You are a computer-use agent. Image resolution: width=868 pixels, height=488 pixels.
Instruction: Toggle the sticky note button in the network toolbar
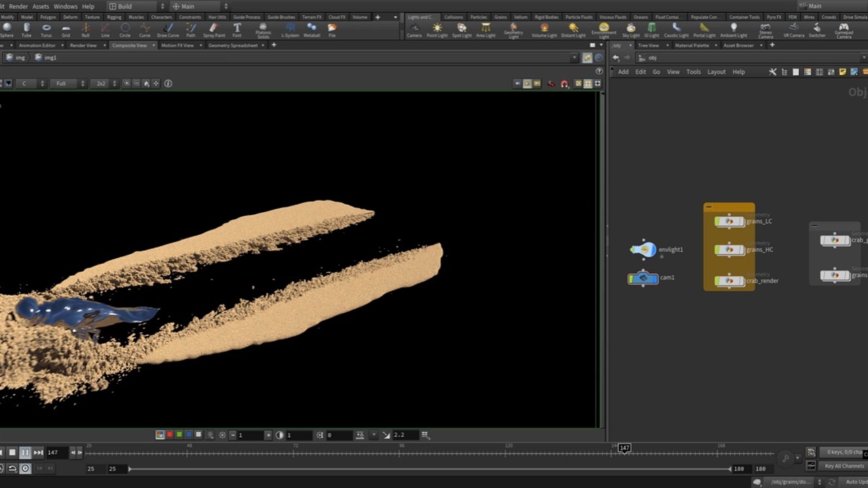pyautogui.click(x=843, y=72)
